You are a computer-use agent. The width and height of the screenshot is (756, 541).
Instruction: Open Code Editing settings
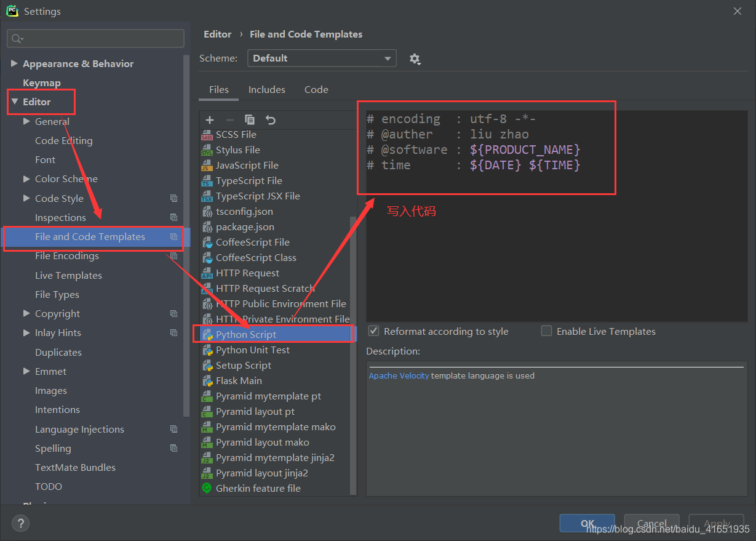click(x=64, y=141)
